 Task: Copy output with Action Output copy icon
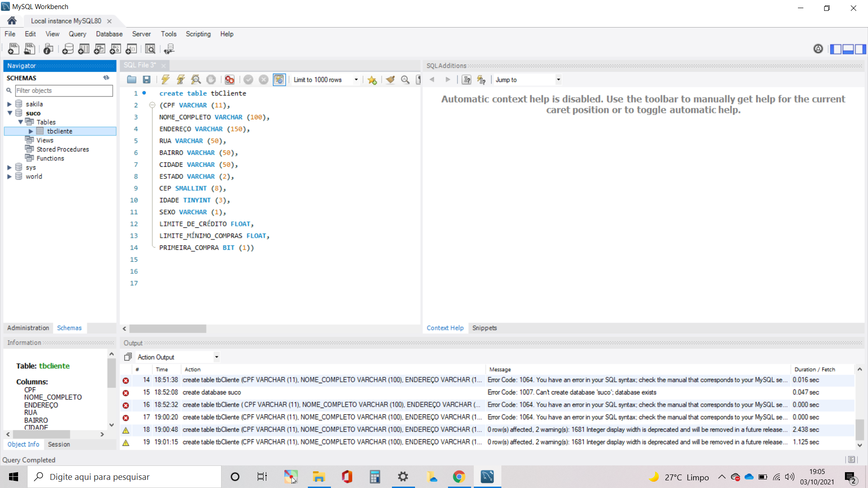tap(128, 357)
